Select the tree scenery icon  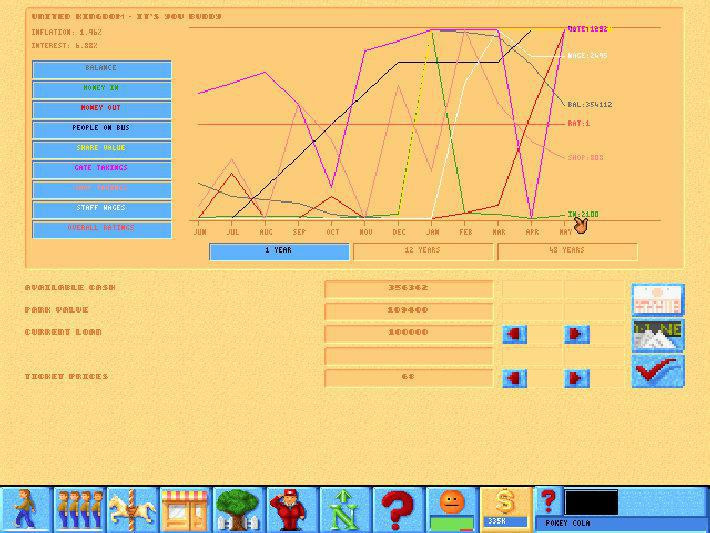[238, 509]
